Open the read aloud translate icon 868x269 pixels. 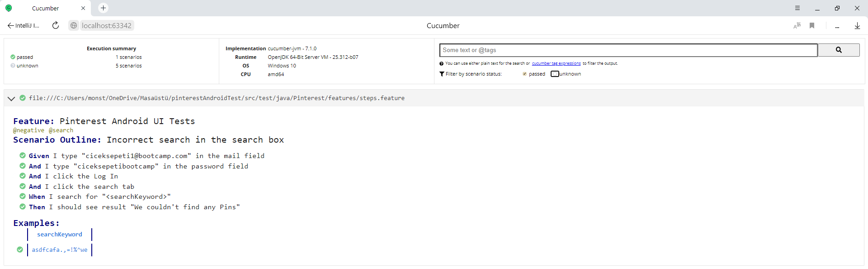click(x=797, y=25)
